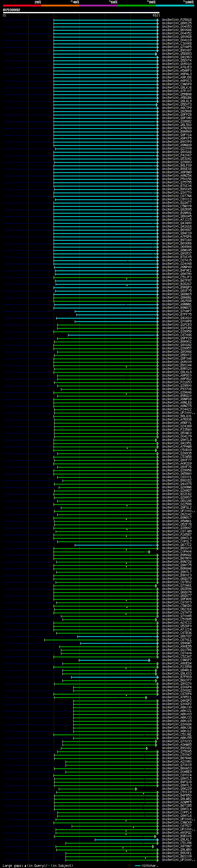Click the UniRef100_Q96229 label
This screenshot has width=197, height=868.
[176, 789]
